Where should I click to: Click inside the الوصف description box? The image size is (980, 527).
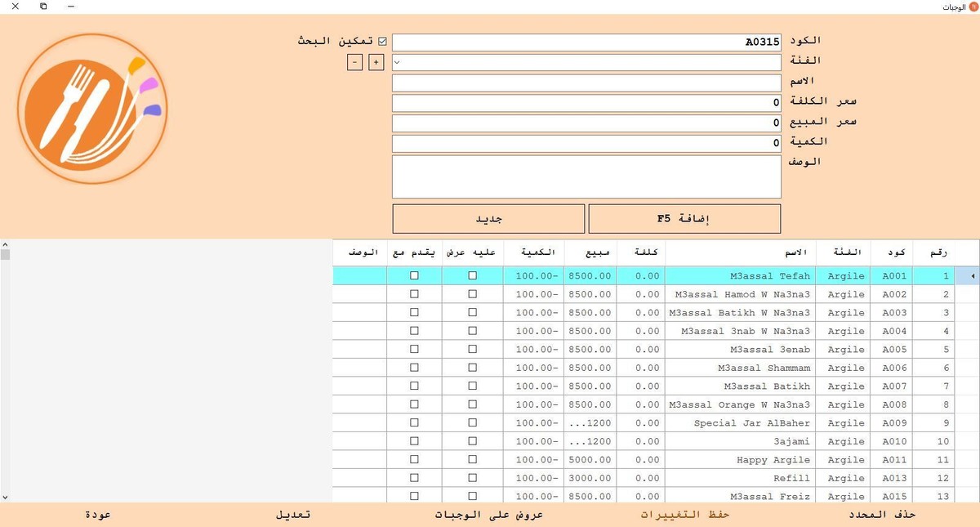[x=586, y=176]
